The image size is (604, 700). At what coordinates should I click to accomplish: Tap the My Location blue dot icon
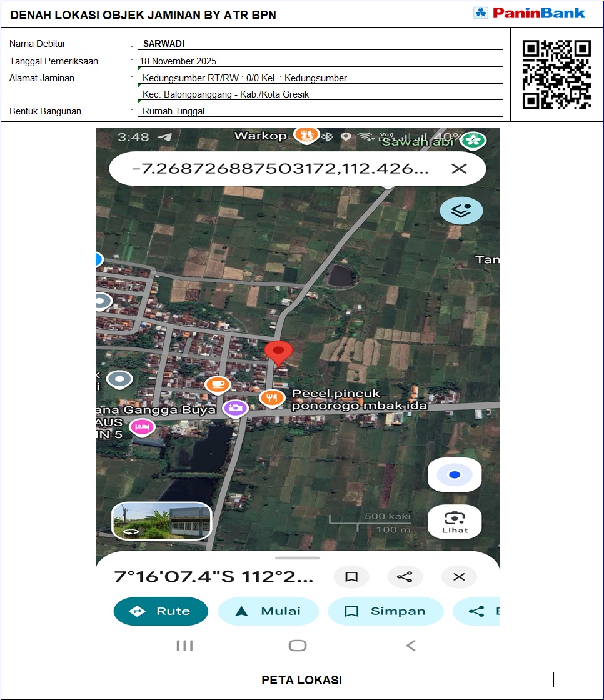[x=455, y=474]
